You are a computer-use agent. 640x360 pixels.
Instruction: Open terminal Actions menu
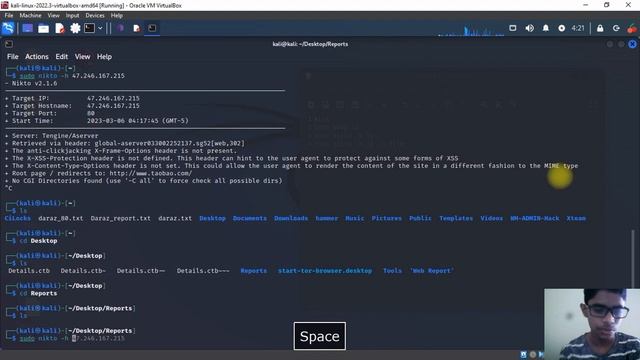[37, 57]
